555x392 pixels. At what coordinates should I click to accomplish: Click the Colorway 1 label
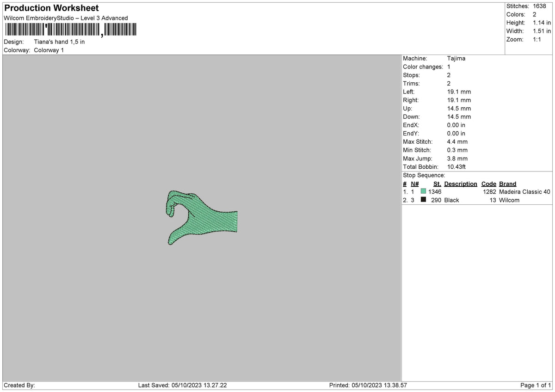[x=49, y=50]
